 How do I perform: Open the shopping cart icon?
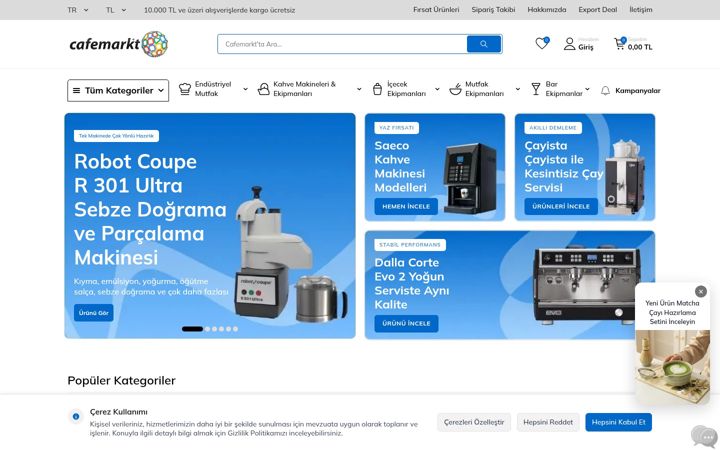coord(620,44)
